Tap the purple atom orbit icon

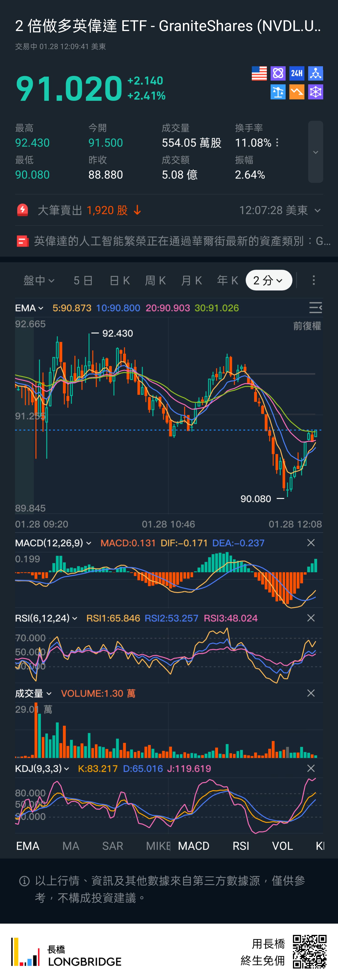pyautogui.click(x=278, y=74)
